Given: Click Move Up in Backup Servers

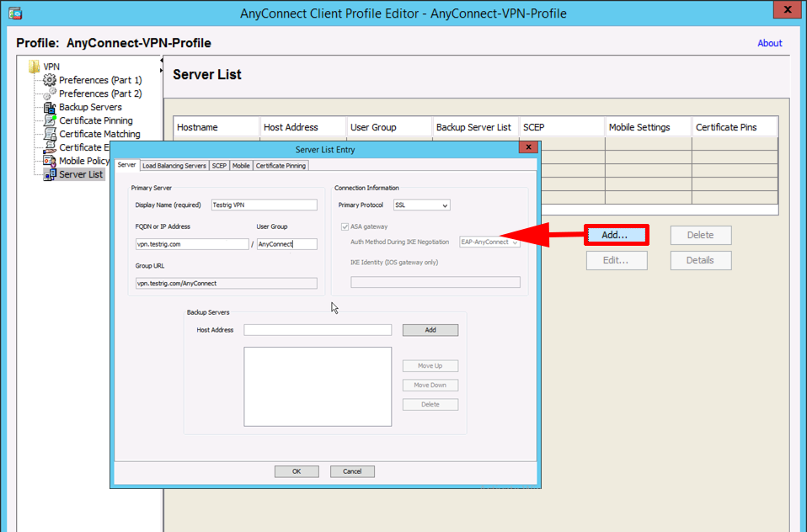Looking at the screenshot, I should click(x=430, y=366).
